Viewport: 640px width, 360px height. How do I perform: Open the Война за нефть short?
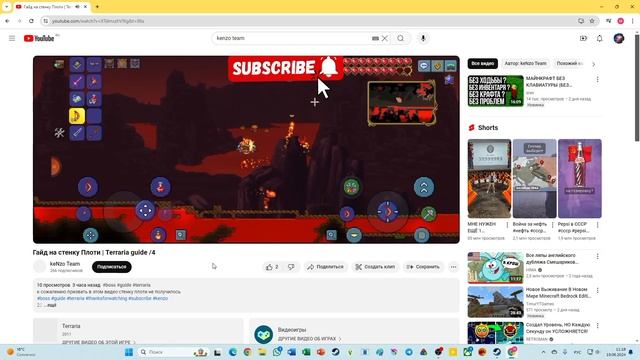coord(534,178)
